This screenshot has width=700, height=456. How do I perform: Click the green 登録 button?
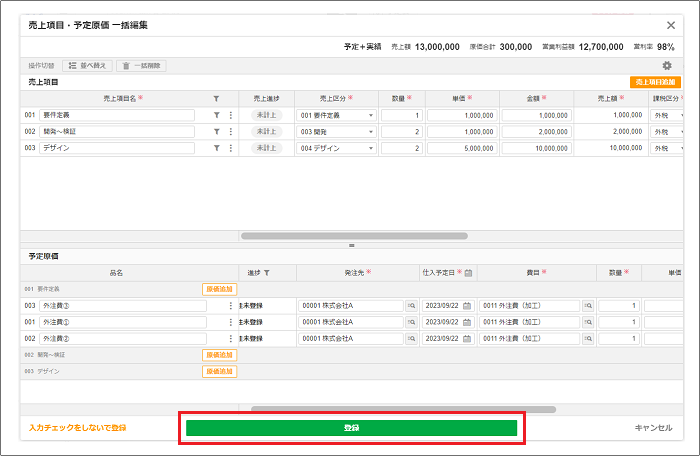351,428
